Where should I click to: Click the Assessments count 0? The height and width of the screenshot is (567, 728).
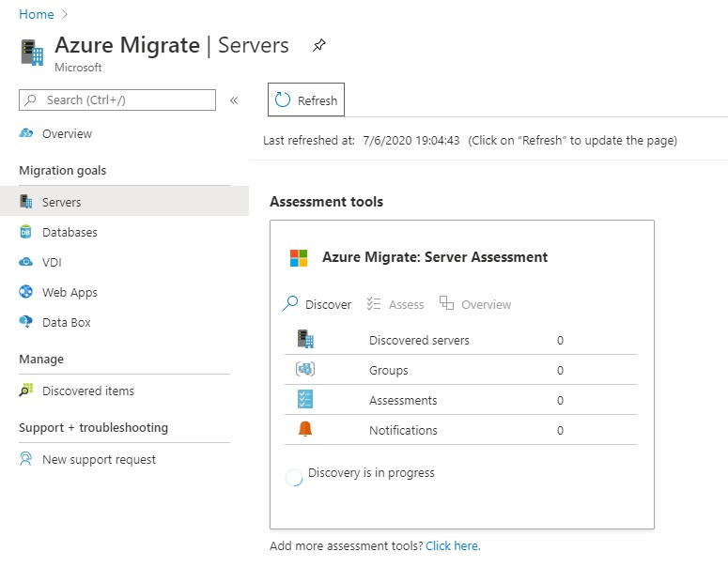[x=560, y=400]
